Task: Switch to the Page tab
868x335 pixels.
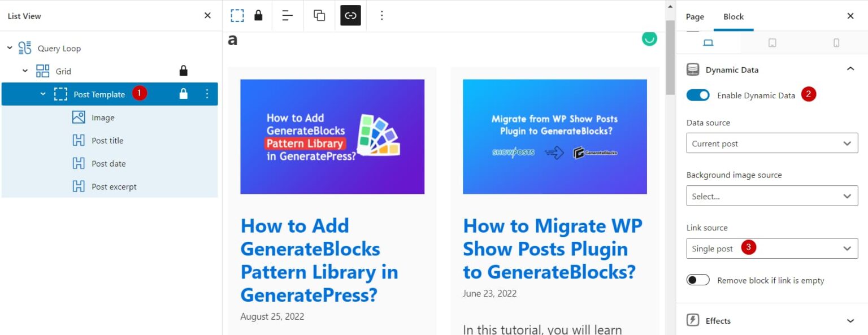Action: point(695,16)
